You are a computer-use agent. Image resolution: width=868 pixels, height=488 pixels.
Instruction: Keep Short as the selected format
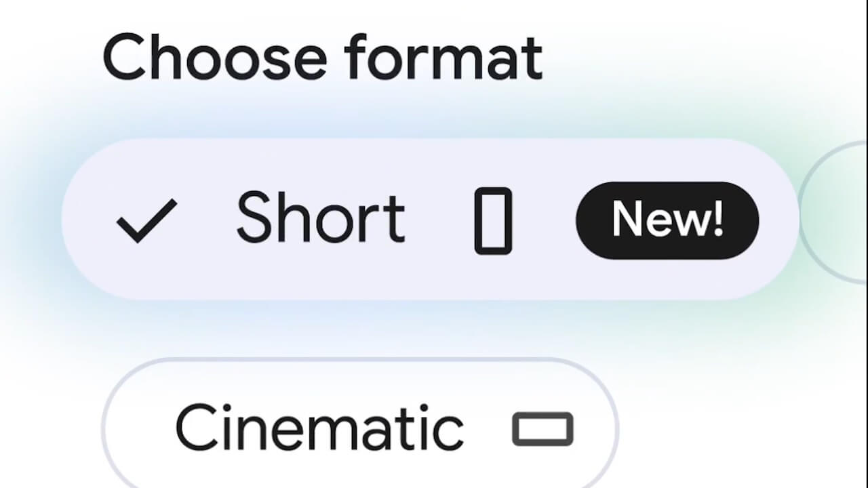pyautogui.click(x=430, y=220)
